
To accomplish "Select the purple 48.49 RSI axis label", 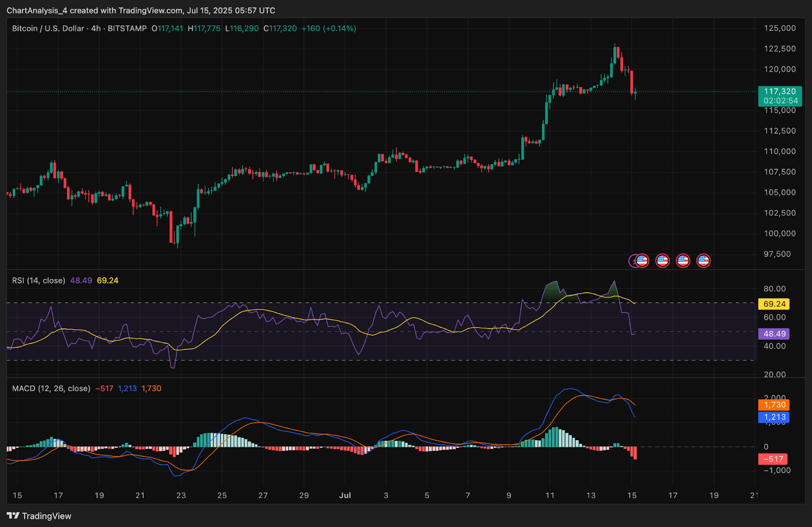I will point(774,334).
